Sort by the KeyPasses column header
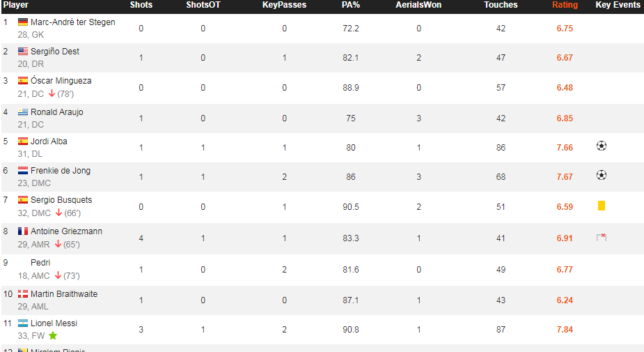644x352 pixels. [x=284, y=5]
